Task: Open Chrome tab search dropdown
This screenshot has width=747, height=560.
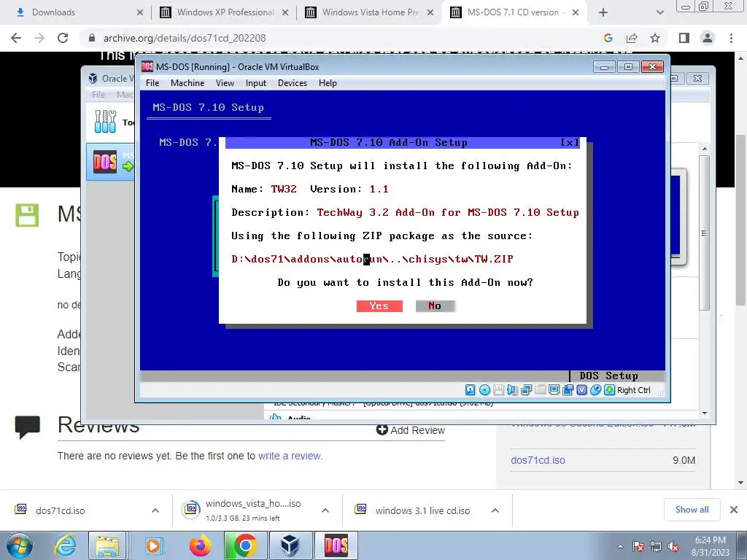Action: (659, 12)
